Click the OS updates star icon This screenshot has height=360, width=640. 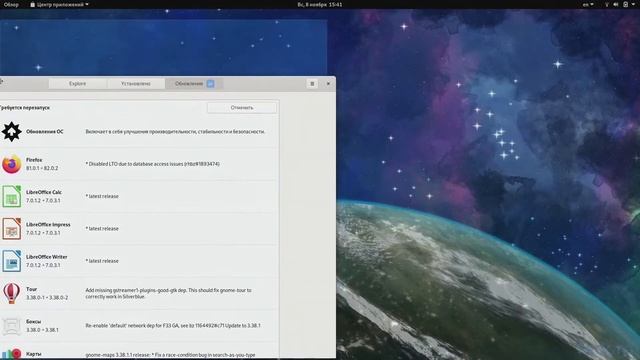[11, 131]
